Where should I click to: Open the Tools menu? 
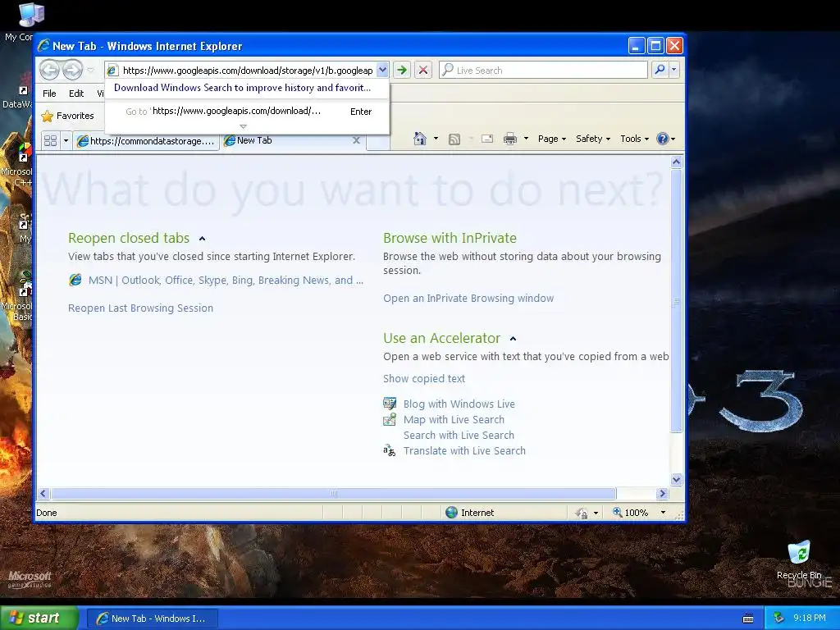634,139
